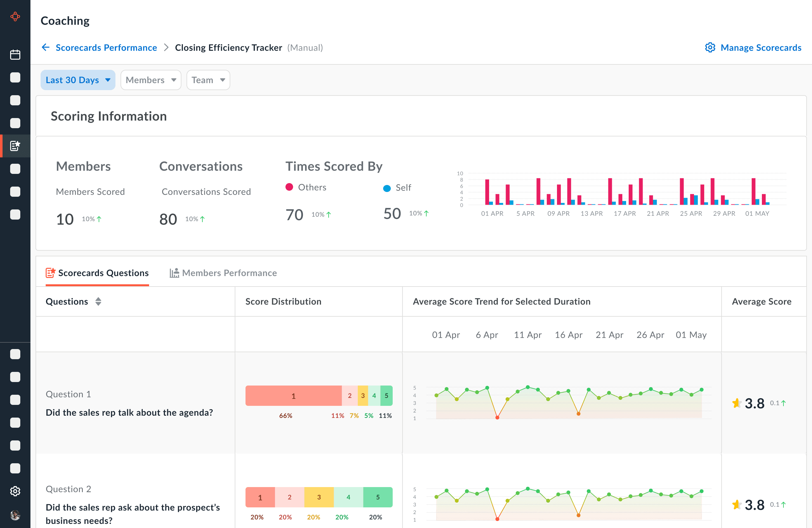The image size is (812, 528).
Task: Go to the Scorecards Performance breadcrumb link
Action: (x=106, y=48)
